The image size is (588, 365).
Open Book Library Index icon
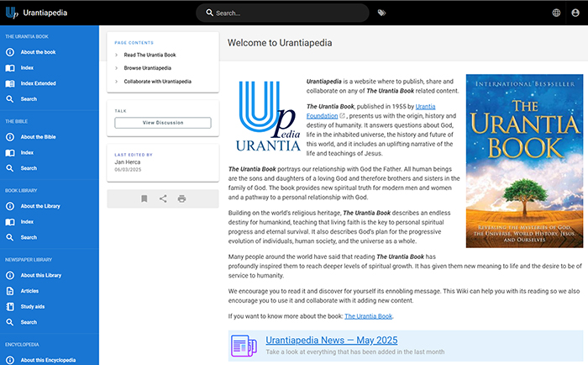tap(10, 222)
